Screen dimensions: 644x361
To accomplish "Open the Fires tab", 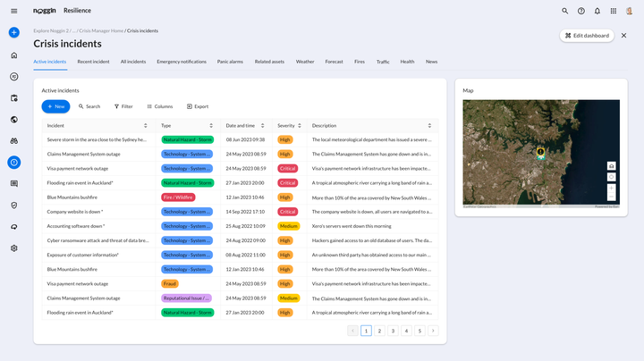I will tap(360, 62).
